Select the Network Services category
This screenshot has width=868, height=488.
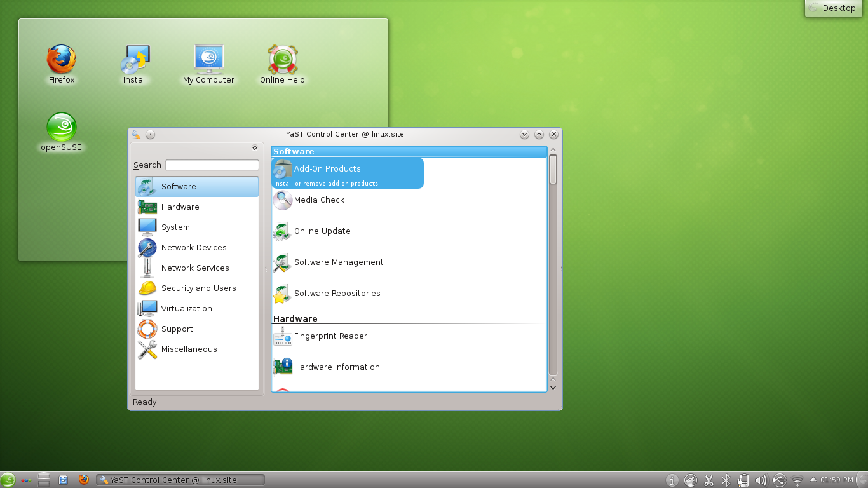tap(197, 268)
